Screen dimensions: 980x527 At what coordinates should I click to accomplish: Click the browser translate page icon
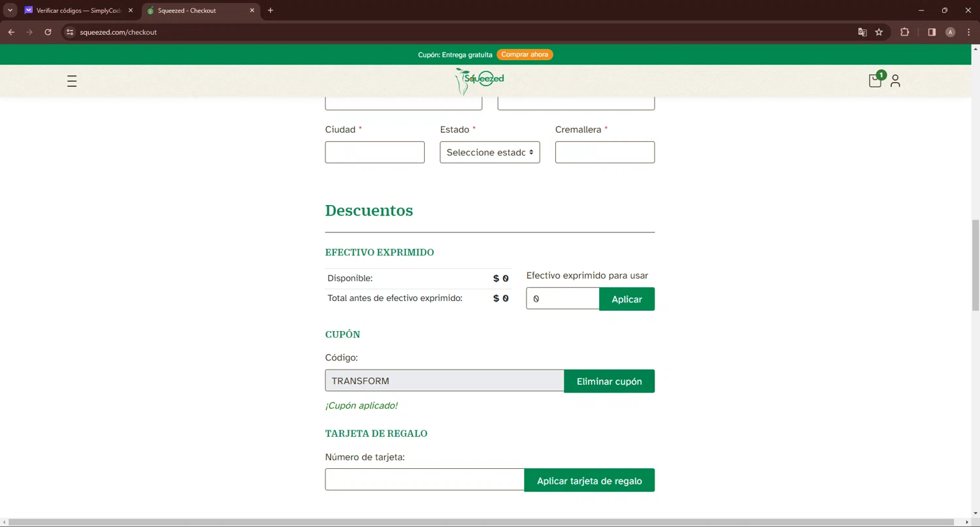[862, 32]
